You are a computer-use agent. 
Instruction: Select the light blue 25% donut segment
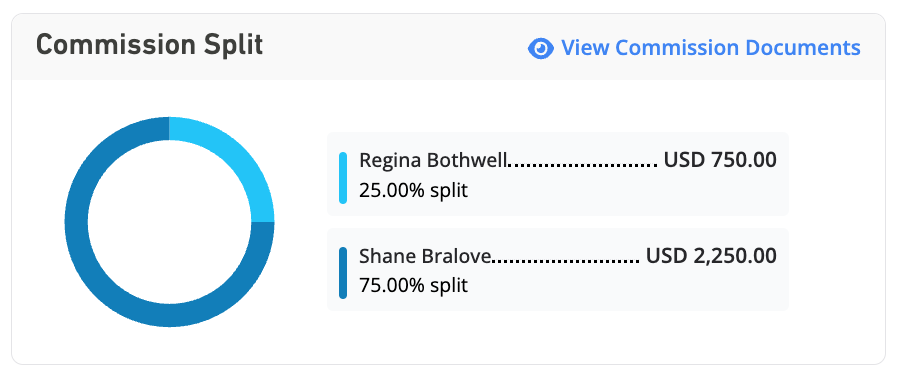[x=234, y=156]
